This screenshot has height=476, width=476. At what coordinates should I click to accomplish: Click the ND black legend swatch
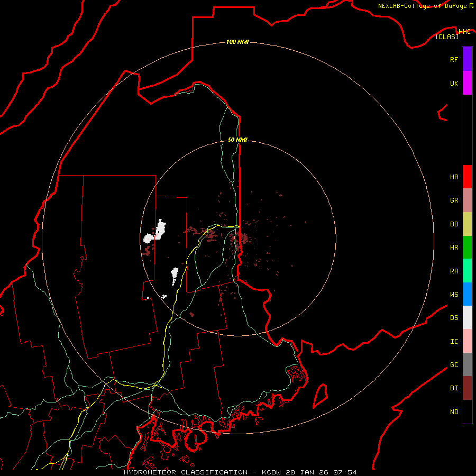point(467,411)
